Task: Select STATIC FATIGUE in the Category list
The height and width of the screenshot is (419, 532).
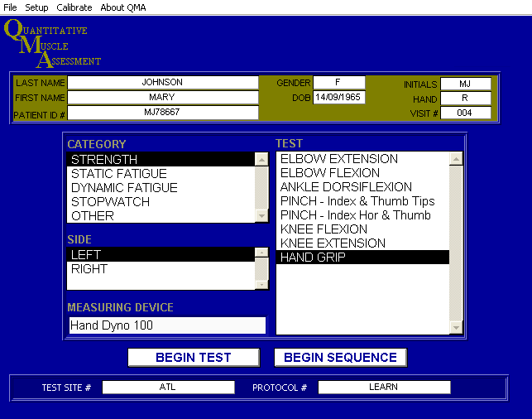Action: (118, 174)
